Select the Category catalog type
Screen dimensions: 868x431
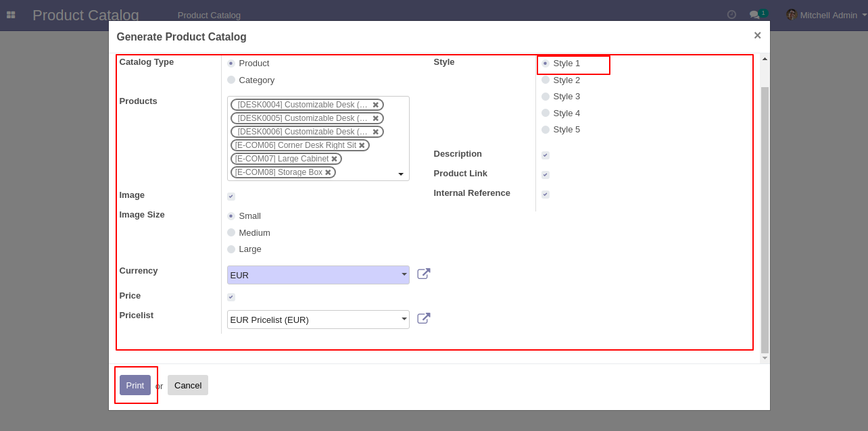[231, 80]
